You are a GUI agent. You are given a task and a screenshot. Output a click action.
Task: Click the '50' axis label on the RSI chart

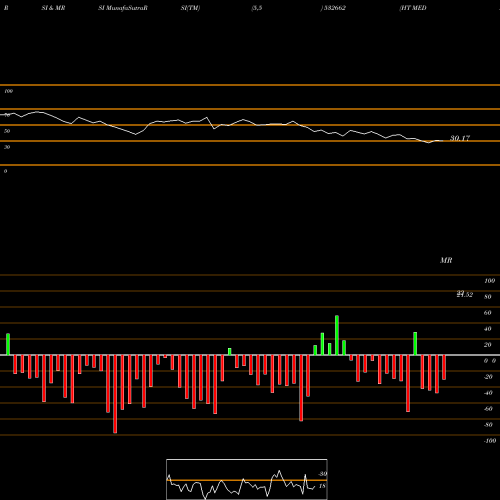point(7,131)
